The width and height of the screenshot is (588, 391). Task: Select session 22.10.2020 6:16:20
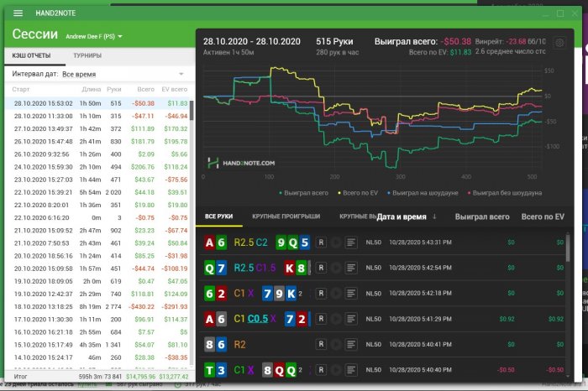click(99, 218)
